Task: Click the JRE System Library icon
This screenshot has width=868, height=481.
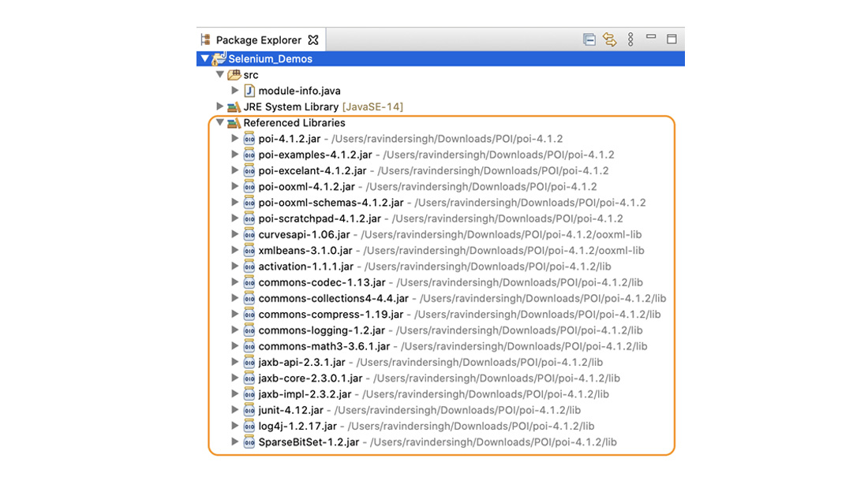Action: click(234, 106)
